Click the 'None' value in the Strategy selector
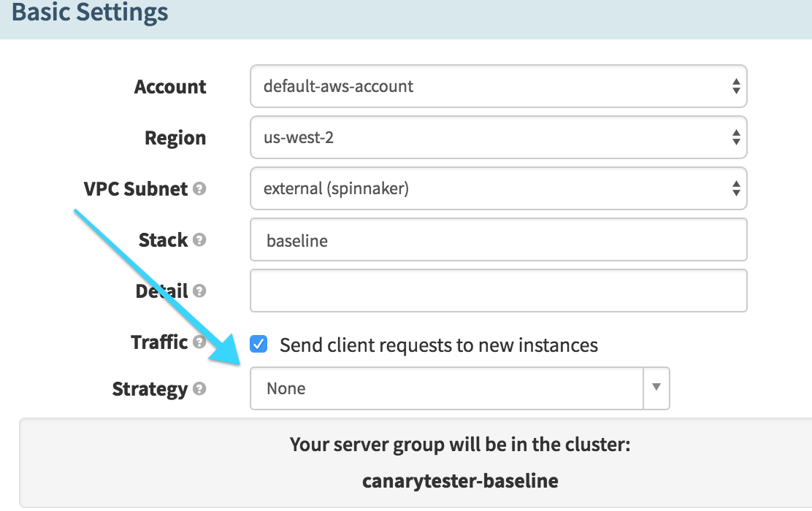The width and height of the screenshot is (812, 511). pos(286,388)
